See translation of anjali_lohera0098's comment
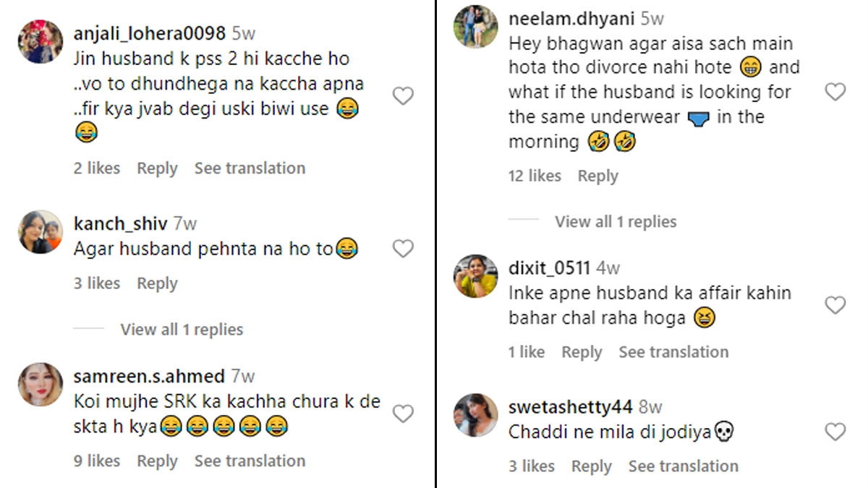Image resolution: width=868 pixels, height=488 pixels. (x=250, y=168)
